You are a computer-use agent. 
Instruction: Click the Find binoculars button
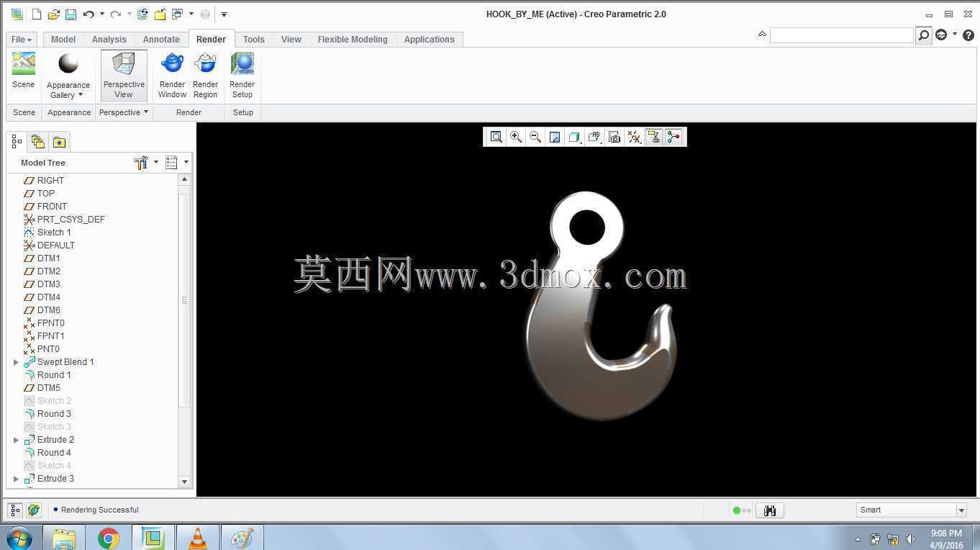(770, 510)
